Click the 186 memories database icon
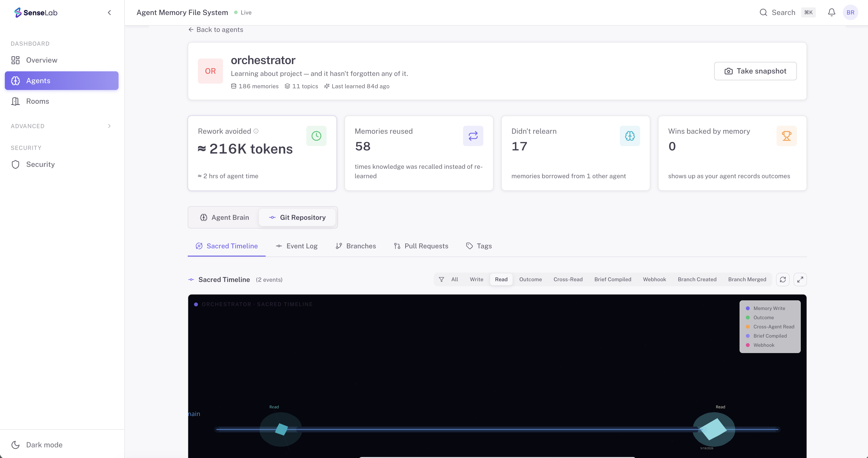 [233, 86]
